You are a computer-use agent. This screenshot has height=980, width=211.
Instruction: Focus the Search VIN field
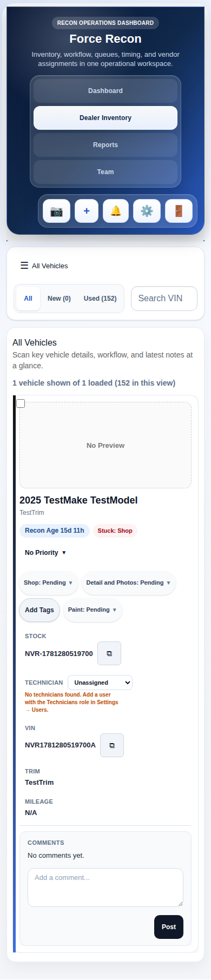pos(164,299)
